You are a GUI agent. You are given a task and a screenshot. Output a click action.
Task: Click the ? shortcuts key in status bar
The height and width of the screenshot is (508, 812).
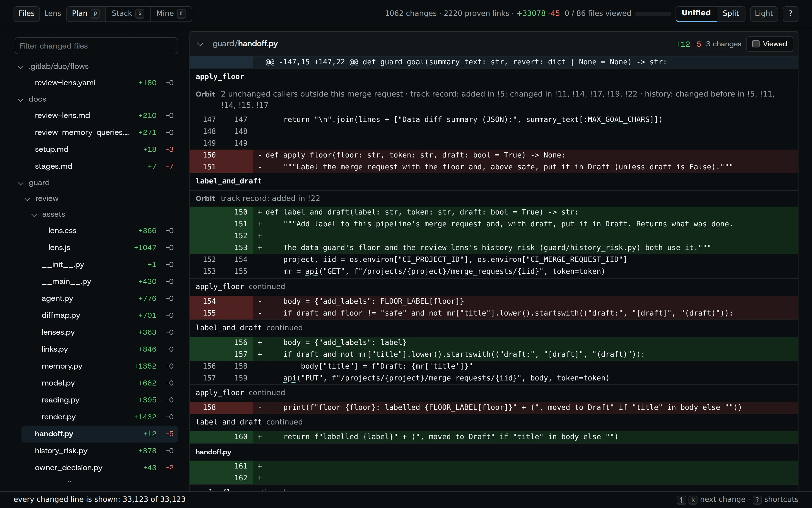coord(757,500)
